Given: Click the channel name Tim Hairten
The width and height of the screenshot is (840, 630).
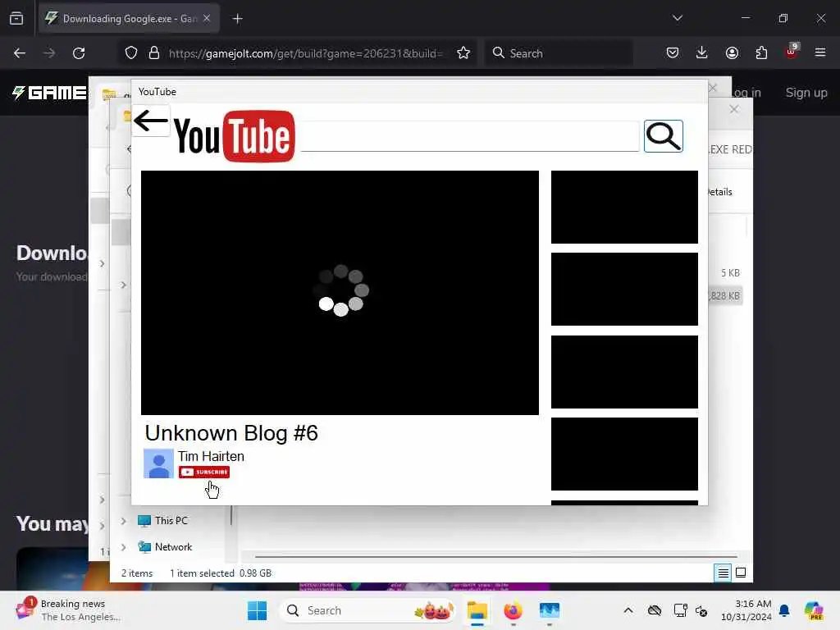Looking at the screenshot, I should click(211, 456).
